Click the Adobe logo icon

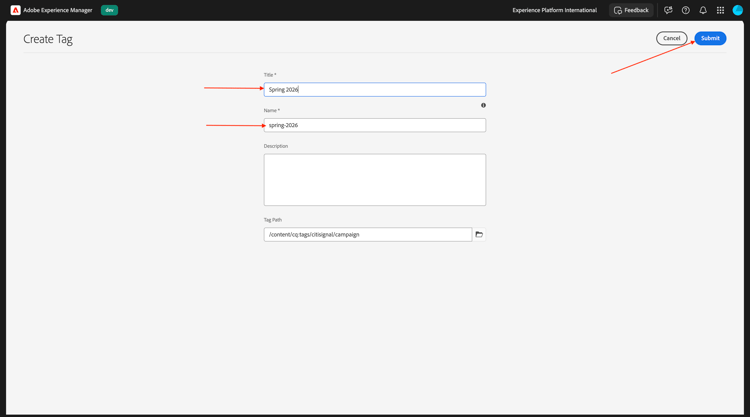tap(15, 10)
